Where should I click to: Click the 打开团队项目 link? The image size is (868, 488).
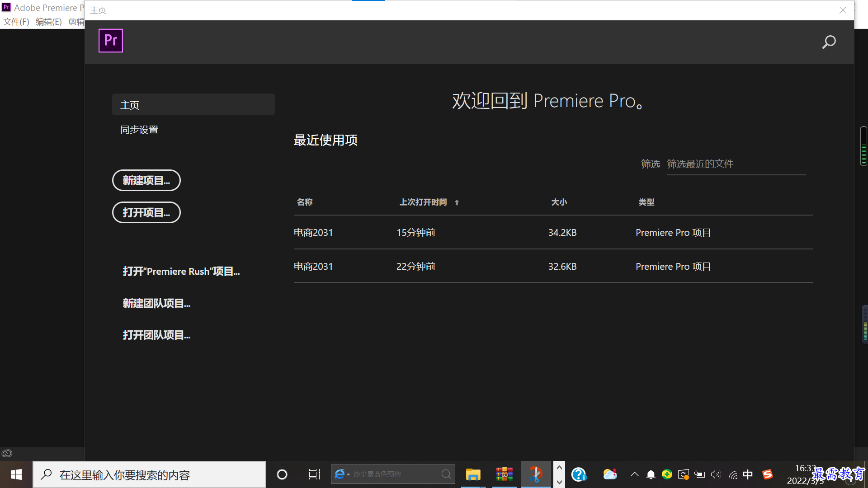(156, 335)
